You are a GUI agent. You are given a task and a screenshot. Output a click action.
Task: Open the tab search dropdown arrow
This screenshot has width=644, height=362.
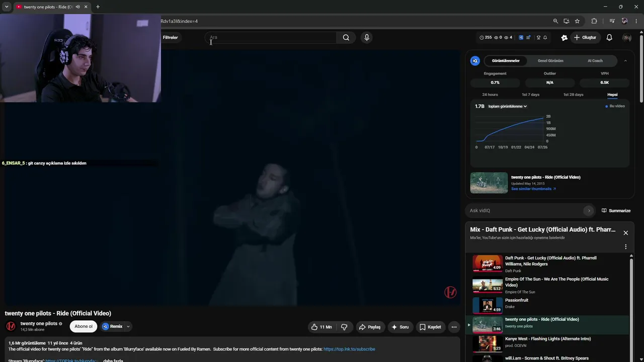[7, 7]
